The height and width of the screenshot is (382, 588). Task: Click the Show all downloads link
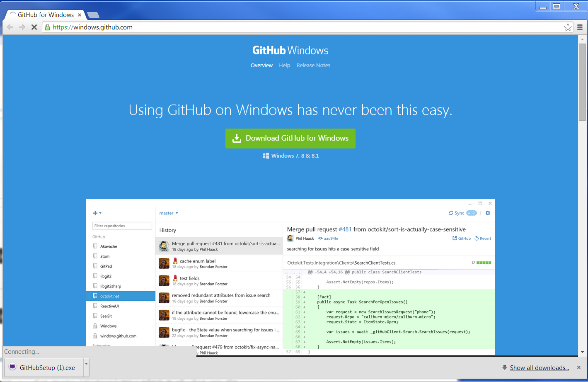pos(539,367)
